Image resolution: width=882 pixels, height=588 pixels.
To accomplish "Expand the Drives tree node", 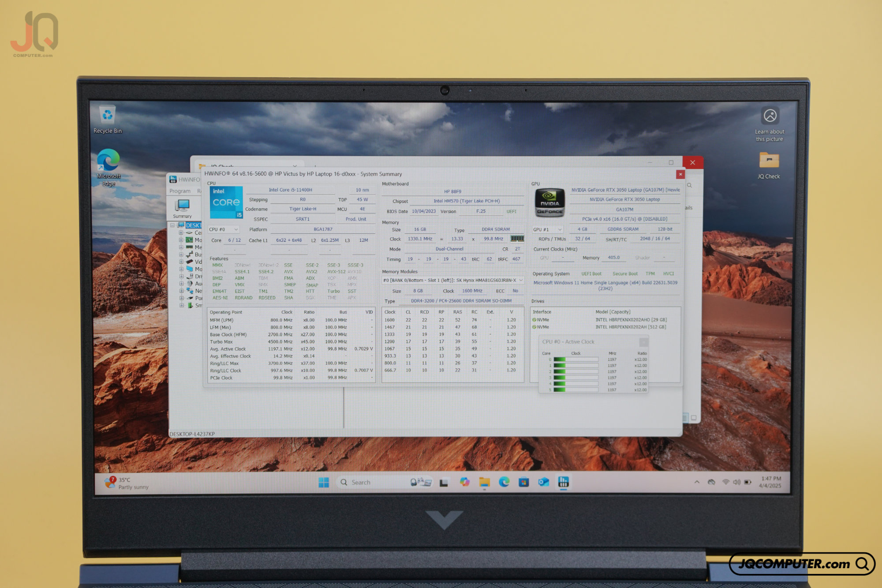I will point(181,277).
